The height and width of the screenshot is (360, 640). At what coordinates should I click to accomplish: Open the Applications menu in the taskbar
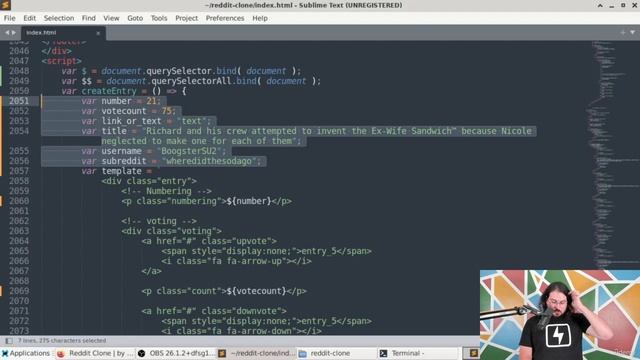pyautogui.click(x=25, y=353)
